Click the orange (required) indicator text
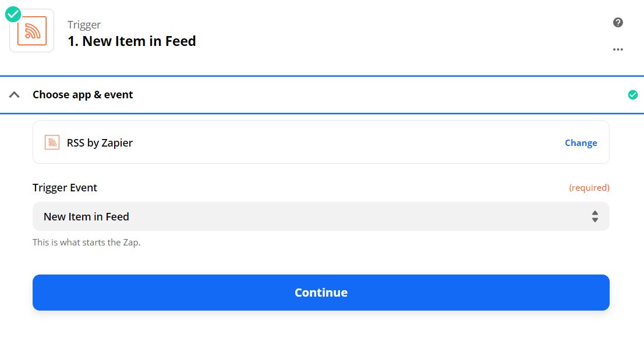This screenshot has width=644, height=342. tap(589, 188)
